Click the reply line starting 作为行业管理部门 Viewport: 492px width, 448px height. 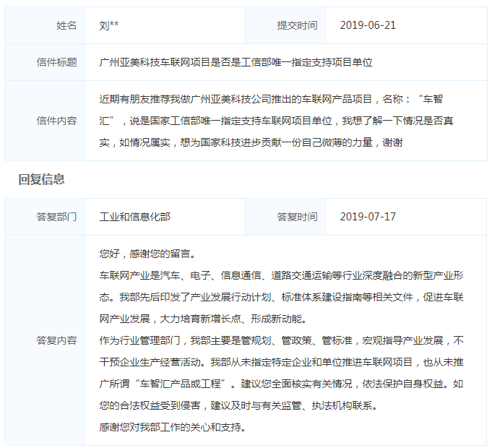click(281, 340)
